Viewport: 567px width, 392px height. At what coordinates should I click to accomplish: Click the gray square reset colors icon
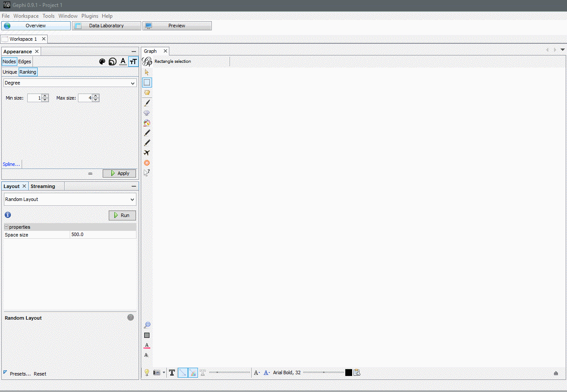click(147, 335)
